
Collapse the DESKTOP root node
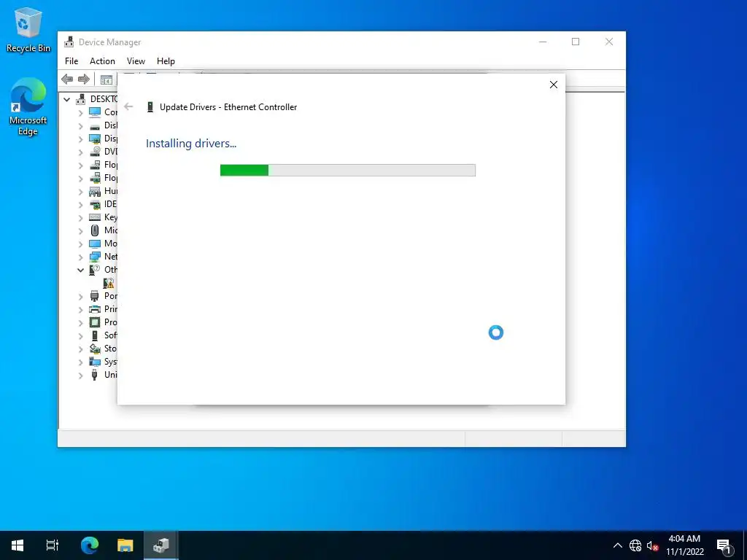pyautogui.click(x=66, y=99)
